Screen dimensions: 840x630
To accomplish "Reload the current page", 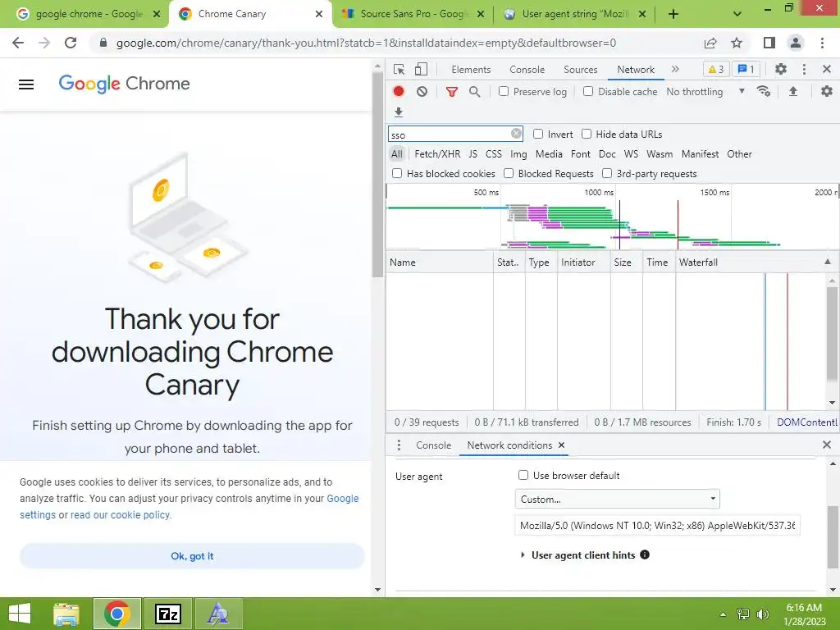I will coord(71,43).
